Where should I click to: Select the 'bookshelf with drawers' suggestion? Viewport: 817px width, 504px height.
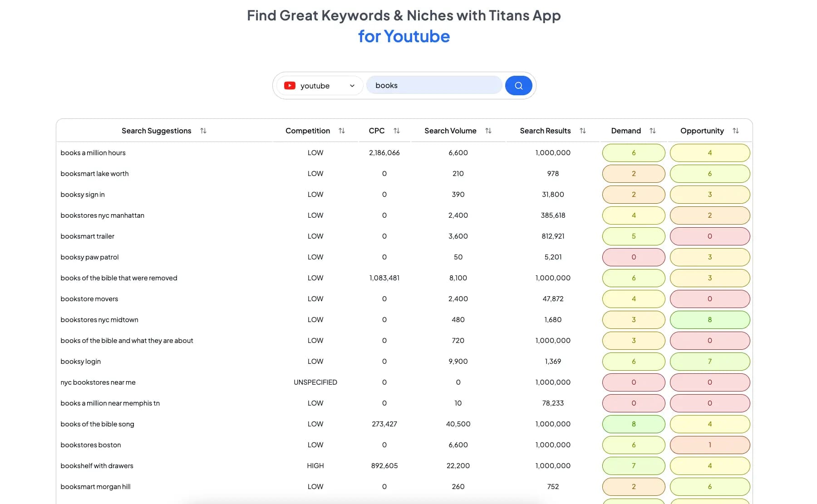click(97, 466)
